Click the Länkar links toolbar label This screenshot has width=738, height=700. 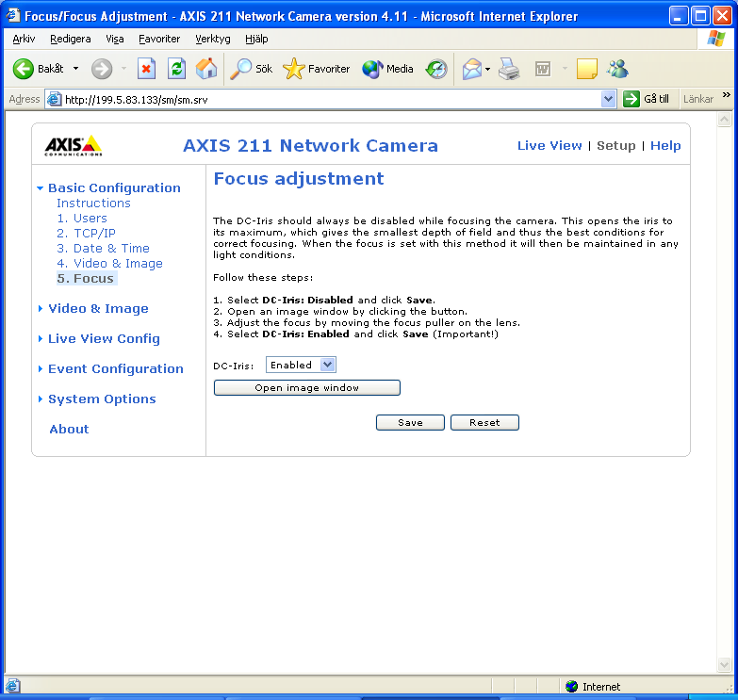(698, 99)
